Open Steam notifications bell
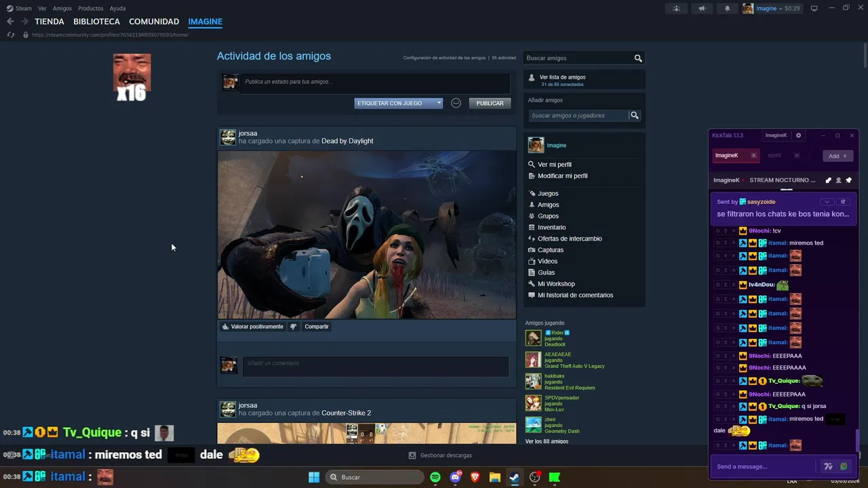The image size is (868, 488). click(x=728, y=8)
